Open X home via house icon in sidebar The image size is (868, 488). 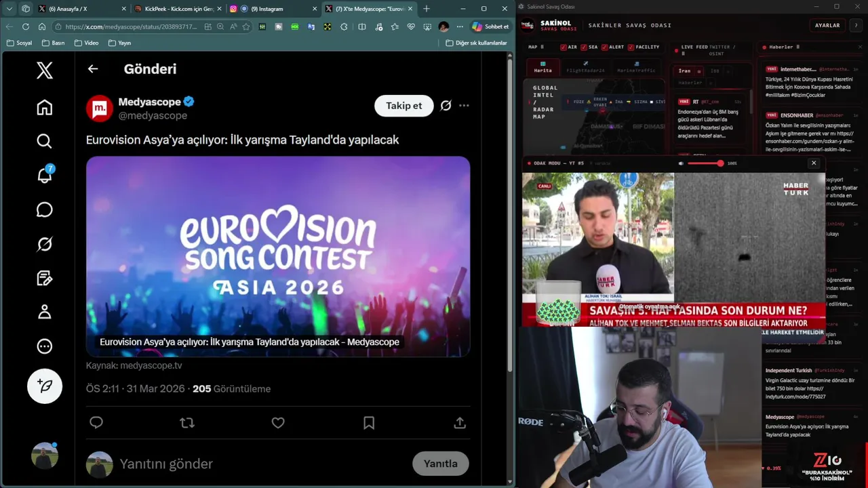45,107
